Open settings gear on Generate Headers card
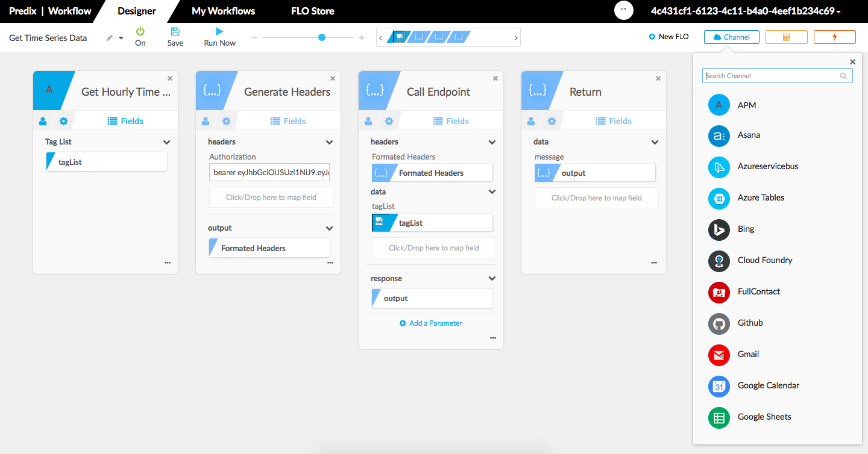 click(x=227, y=121)
